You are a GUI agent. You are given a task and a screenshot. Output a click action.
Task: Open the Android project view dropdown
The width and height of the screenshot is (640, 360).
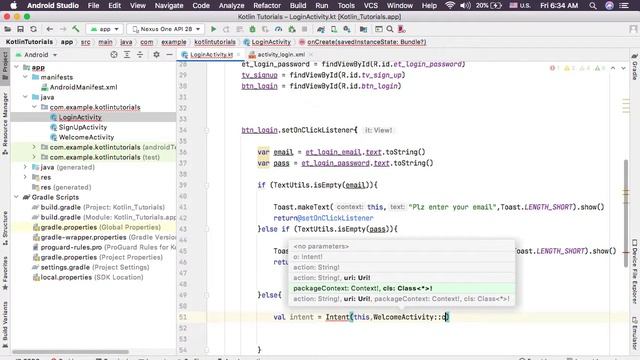(36, 55)
